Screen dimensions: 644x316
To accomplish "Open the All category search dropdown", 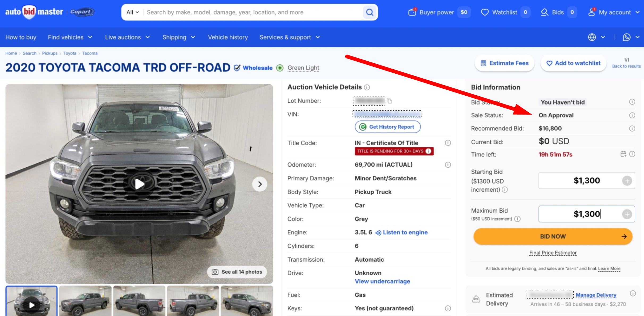I will point(133,12).
